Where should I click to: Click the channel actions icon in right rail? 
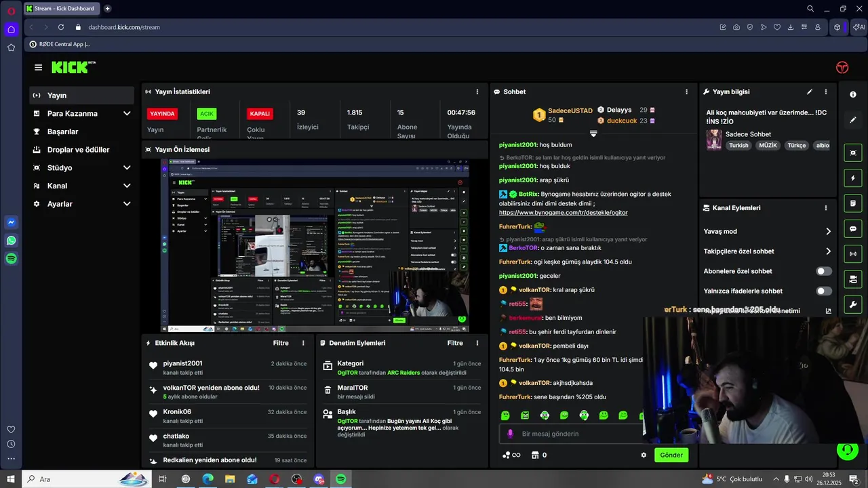[x=853, y=279]
